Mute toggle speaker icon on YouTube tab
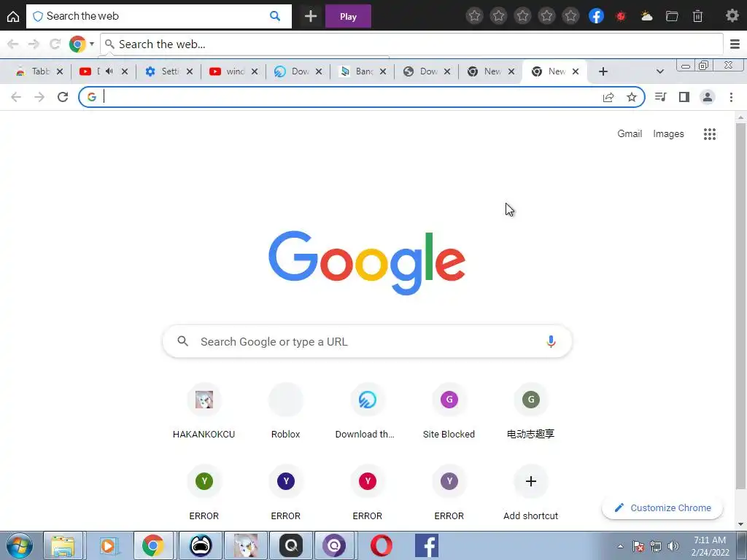 click(109, 71)
